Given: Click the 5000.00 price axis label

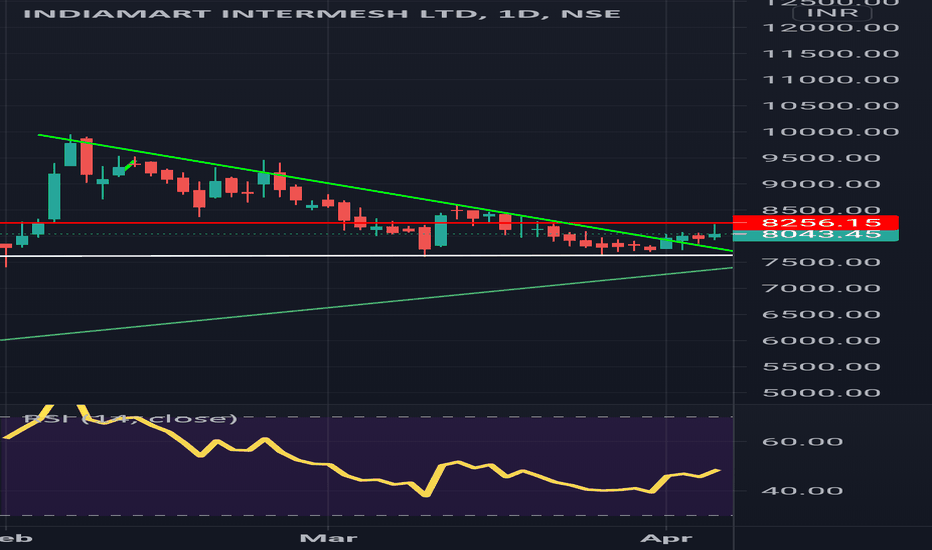Looking at the screenshot, I should [x=821, y=392].
